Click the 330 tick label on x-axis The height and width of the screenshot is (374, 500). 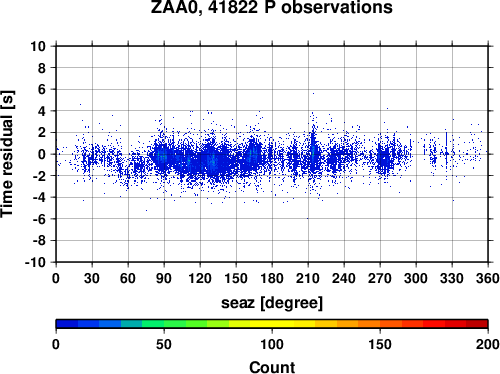pos(452,278)
